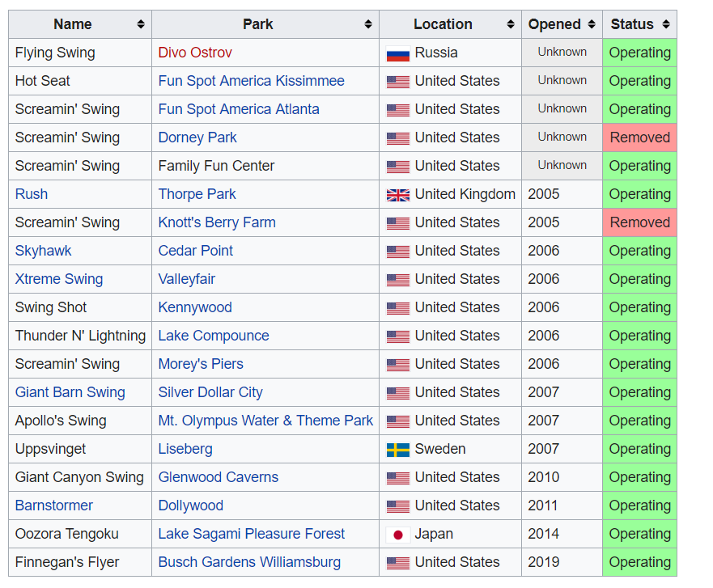Follow the Dollywood park link
The height and width of the screenshot is (588, 713).
coord(190,506)
